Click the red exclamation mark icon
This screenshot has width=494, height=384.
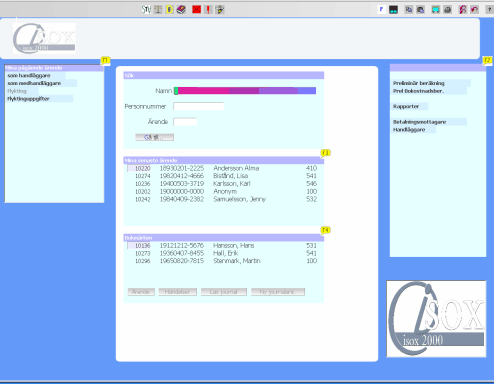click(208, 9)
